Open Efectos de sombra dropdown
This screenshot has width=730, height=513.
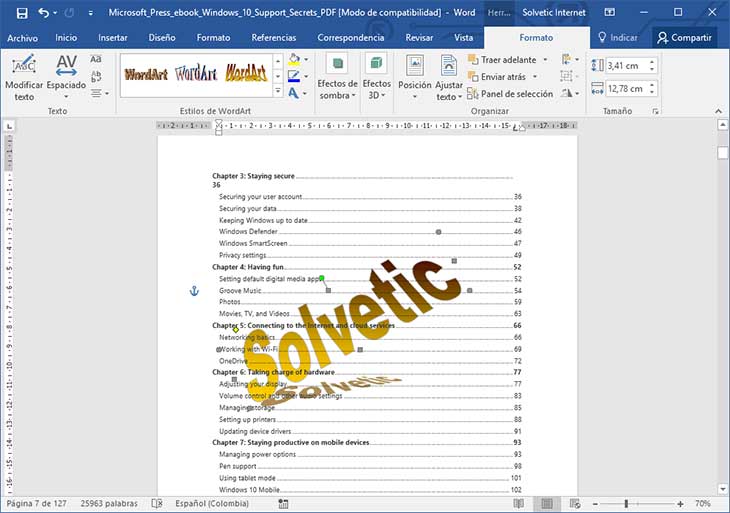338,78
